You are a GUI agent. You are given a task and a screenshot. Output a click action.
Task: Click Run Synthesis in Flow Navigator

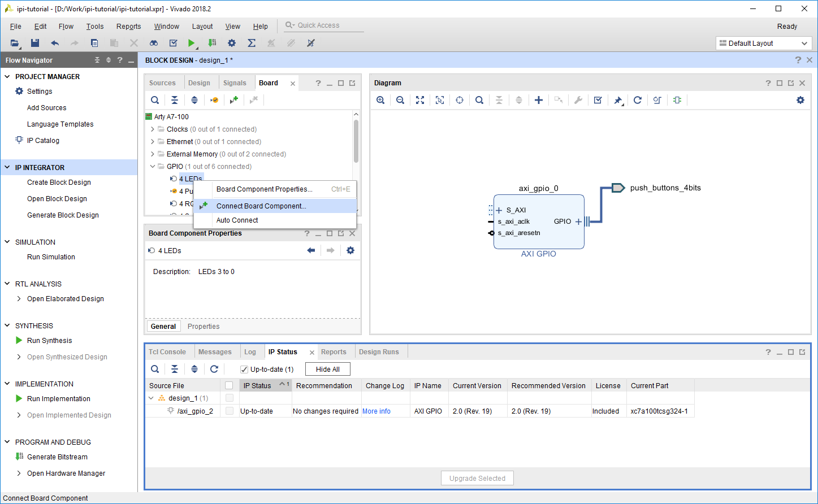50,341
